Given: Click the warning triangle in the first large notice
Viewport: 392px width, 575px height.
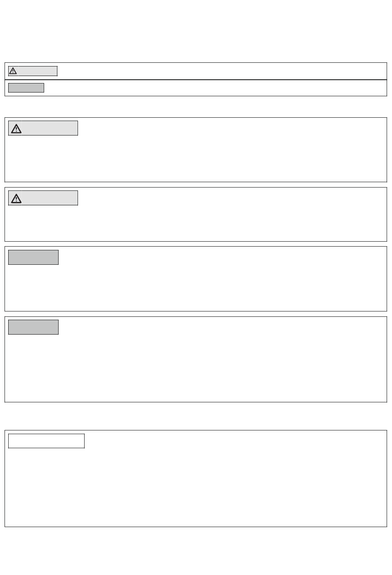Looking at the screenshot, I should 16,128.
